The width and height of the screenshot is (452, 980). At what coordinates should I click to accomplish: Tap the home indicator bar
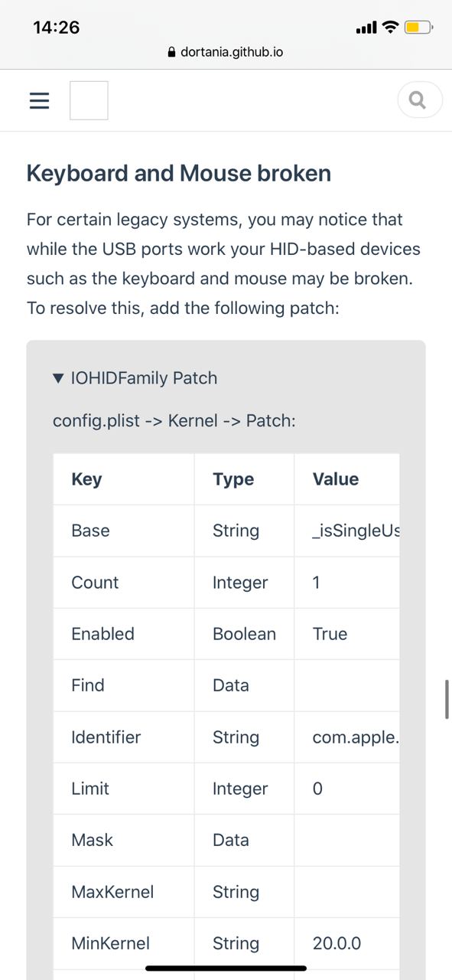(226, 968)
